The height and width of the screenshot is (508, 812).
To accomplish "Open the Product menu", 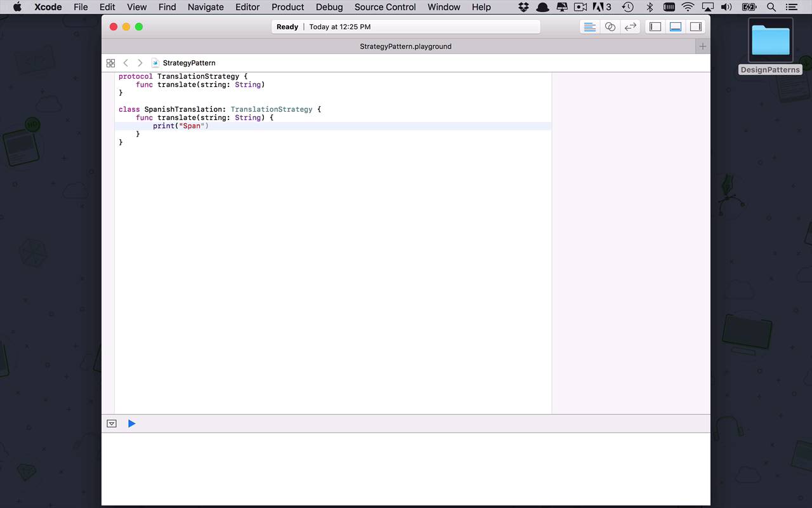I will (287, 7).
